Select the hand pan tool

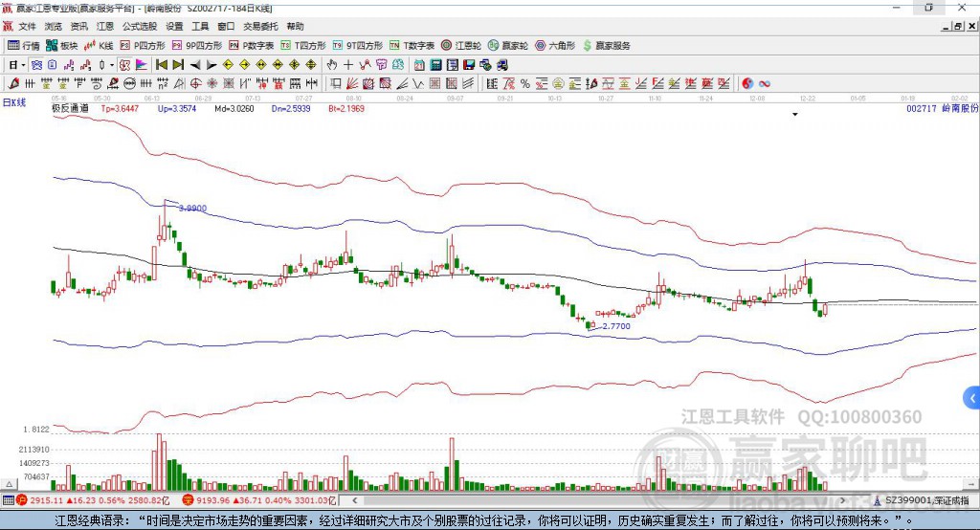tap(332, 65)
